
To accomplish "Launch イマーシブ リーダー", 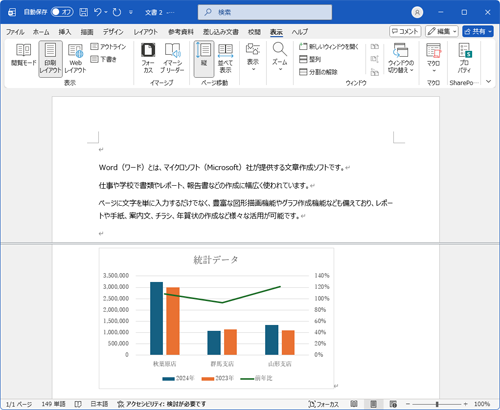I will pos(172,59).
